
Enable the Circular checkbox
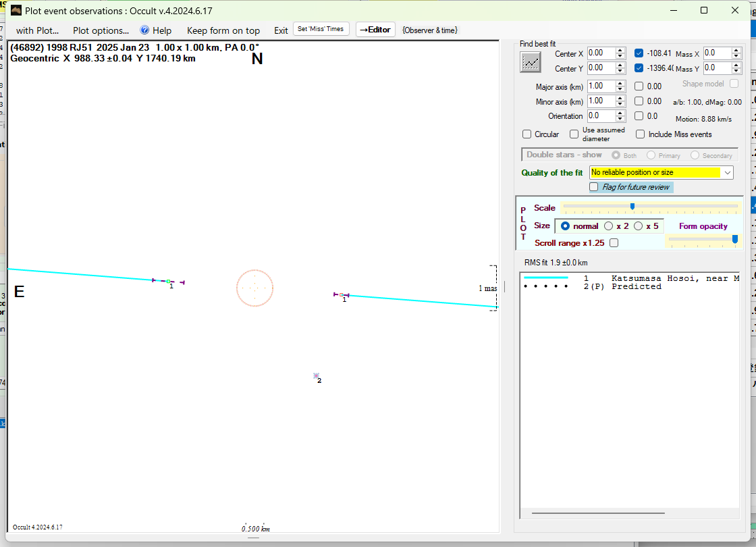pos(527,134)
